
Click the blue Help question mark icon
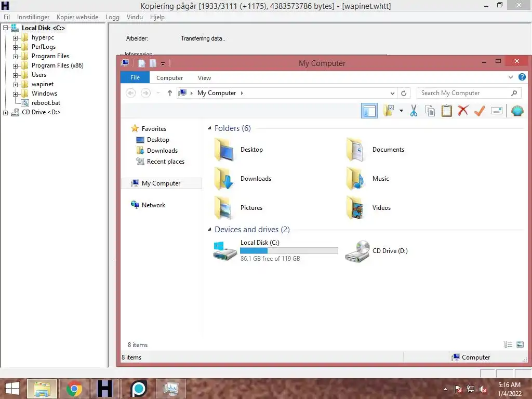tap(522, 77)
